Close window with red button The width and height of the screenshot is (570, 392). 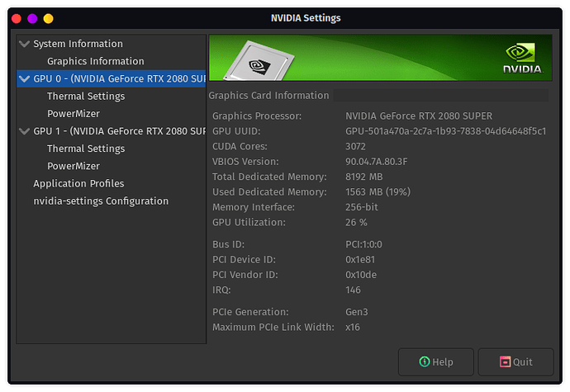[17, 18]
